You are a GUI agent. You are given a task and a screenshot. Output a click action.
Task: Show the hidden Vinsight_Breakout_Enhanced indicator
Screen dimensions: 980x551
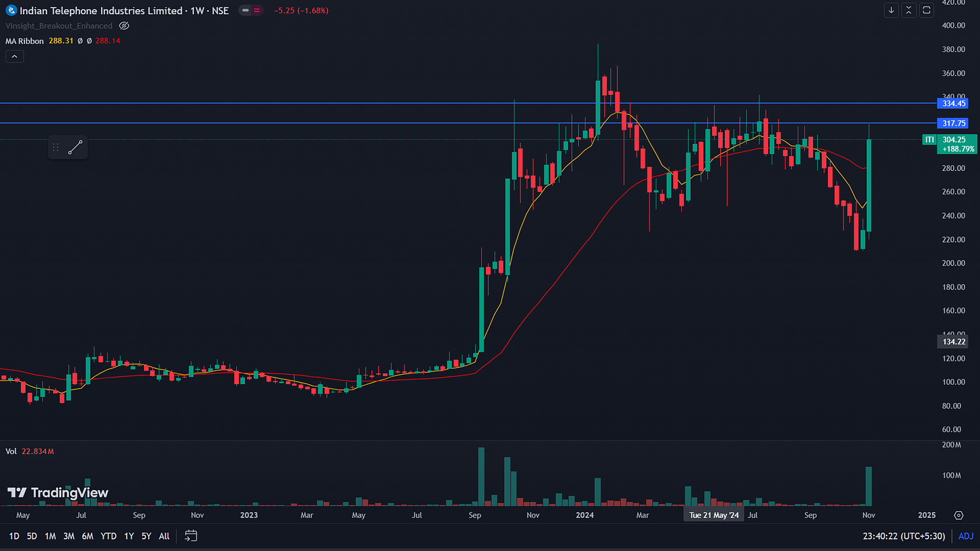tap(124, 26)
